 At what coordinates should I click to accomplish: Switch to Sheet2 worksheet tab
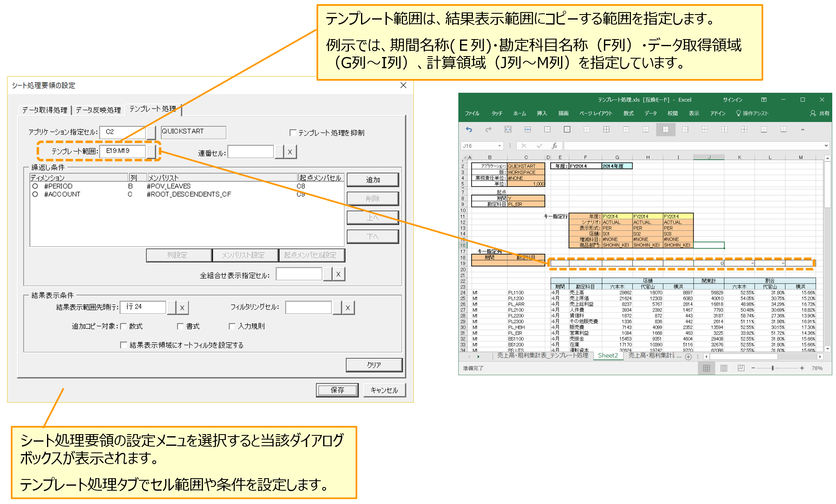click(608, 356)
